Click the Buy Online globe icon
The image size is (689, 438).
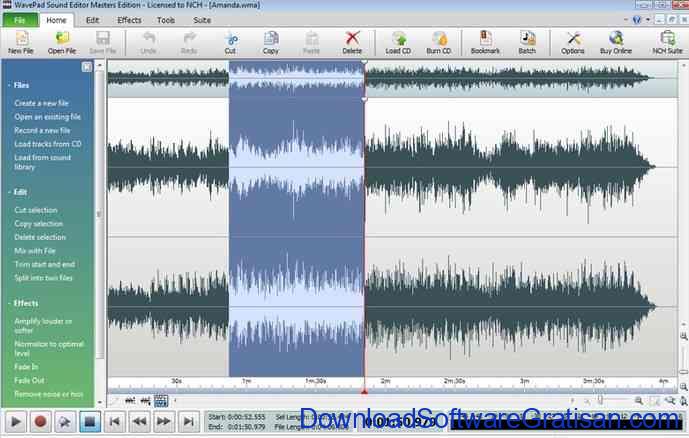pos(616,43)
